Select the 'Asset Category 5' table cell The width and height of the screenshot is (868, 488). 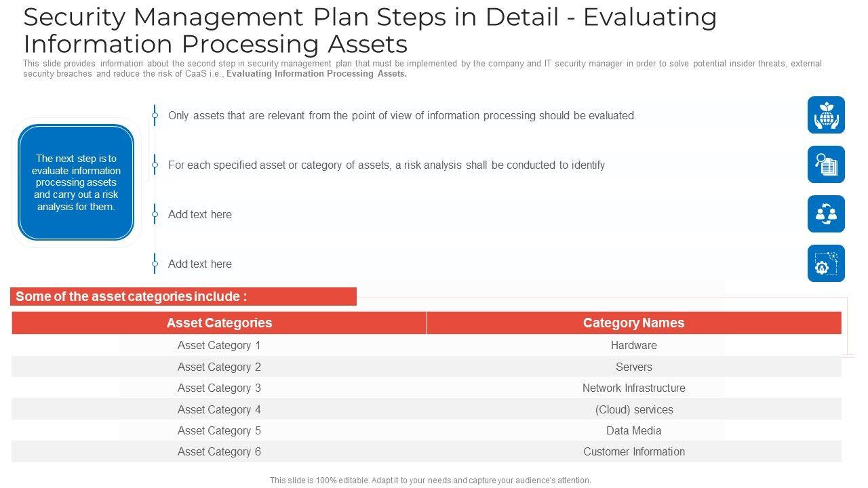tap(219, 431)
